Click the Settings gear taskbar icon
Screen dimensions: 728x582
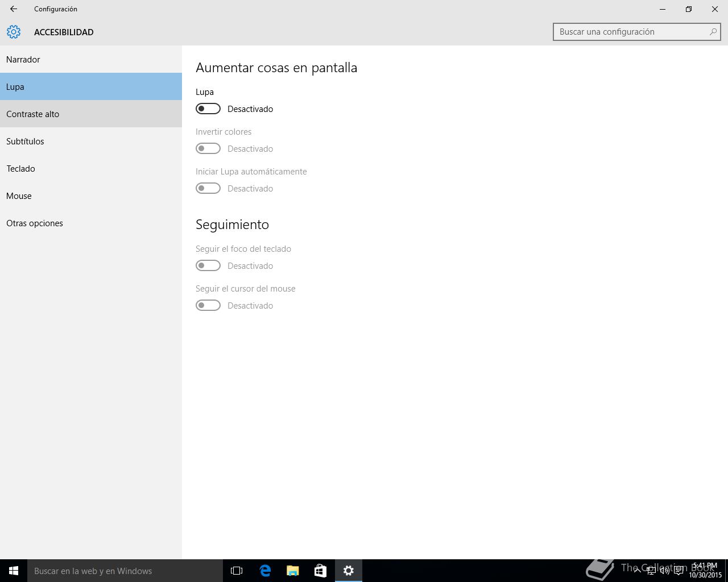tap(349, 571)
